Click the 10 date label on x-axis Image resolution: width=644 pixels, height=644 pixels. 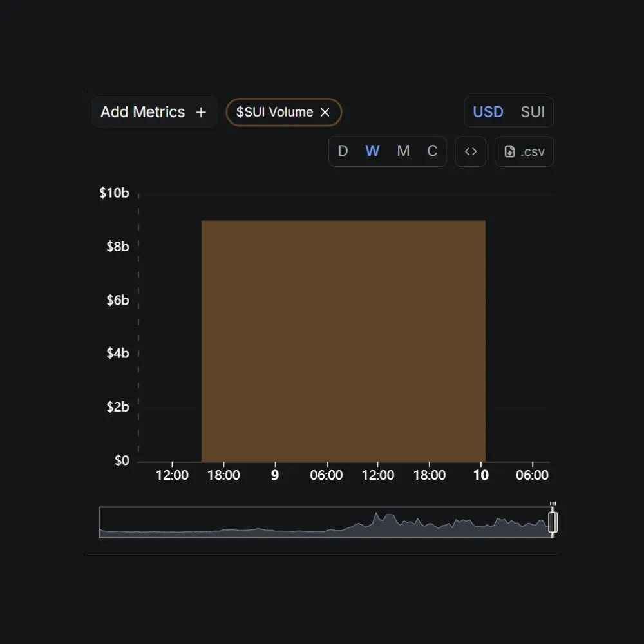481,475
